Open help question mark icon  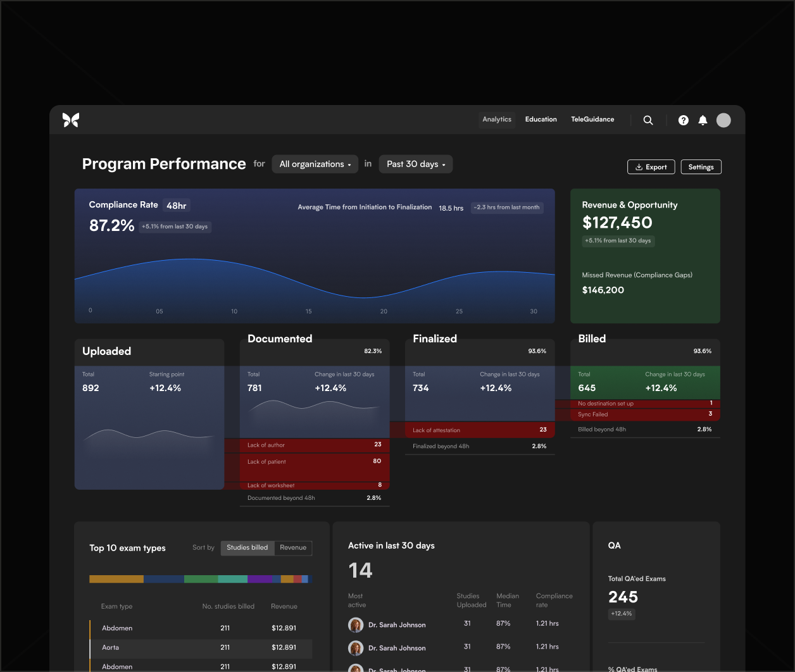pyautogui.click(x=684, y=120)
